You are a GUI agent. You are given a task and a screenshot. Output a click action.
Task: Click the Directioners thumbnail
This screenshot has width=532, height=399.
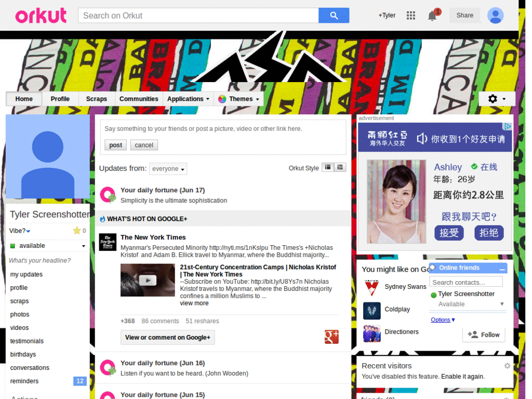(372, 333)
